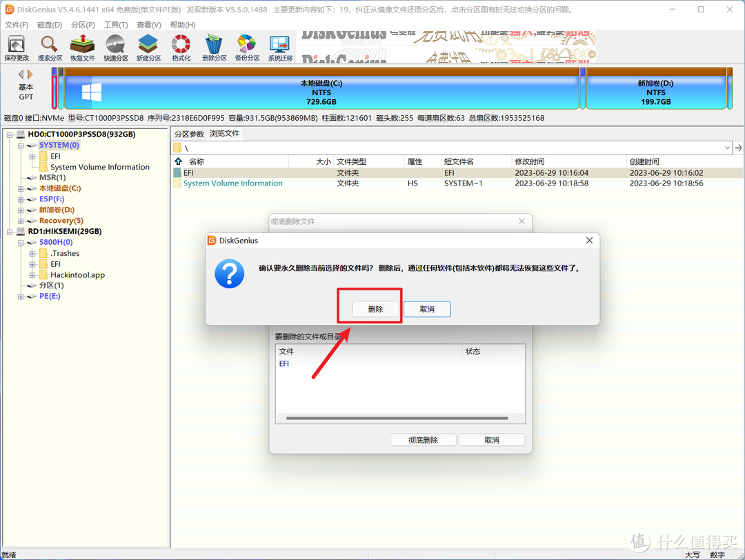This screenshot has width=745, height=560.
Task: Select 分区(1) in the partition tree
Action: (x=51, y=285)
